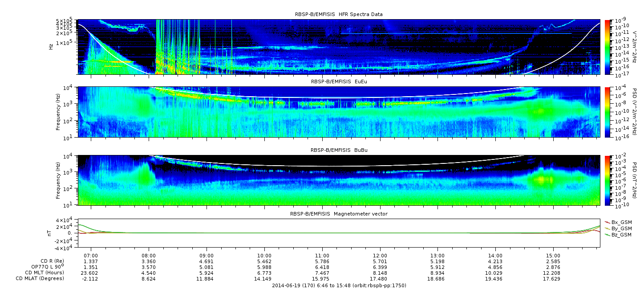
Task: Click the HFR Spectra Data plot title
Action: [x=339, y=14]
